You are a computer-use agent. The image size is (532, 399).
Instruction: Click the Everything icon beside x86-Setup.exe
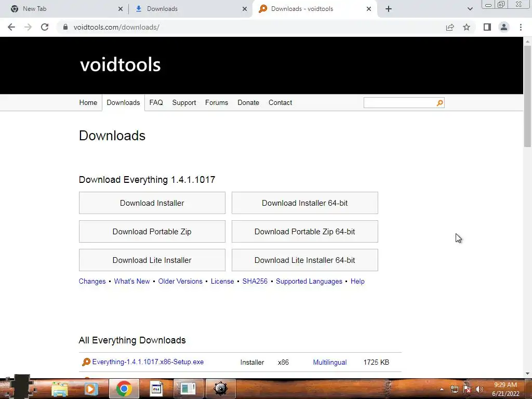pos(86,362)
